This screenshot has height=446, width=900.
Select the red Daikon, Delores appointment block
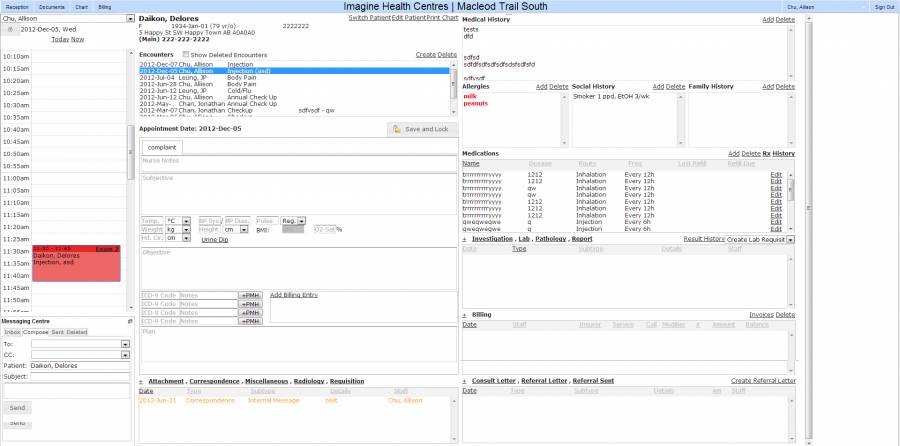pyautogui.click(x=76, y=263)
